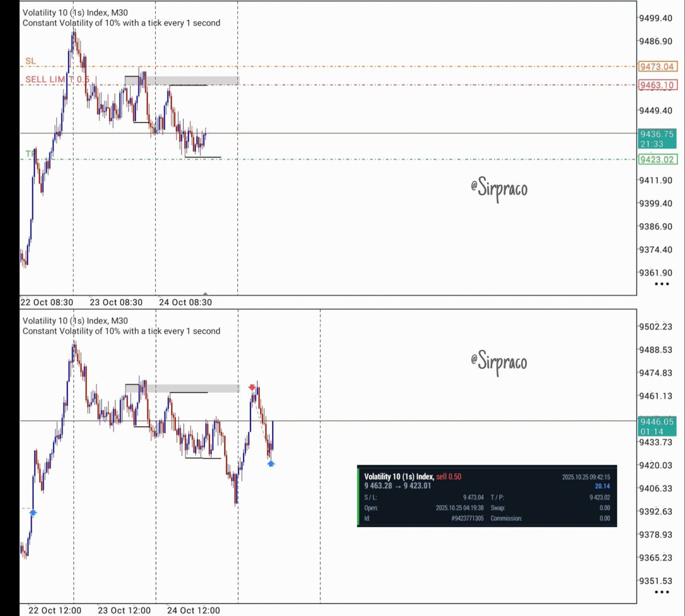Tap 9461.13 on bottom price axis
This screenshot has height=616, width=685.
[x=655, y=396]
